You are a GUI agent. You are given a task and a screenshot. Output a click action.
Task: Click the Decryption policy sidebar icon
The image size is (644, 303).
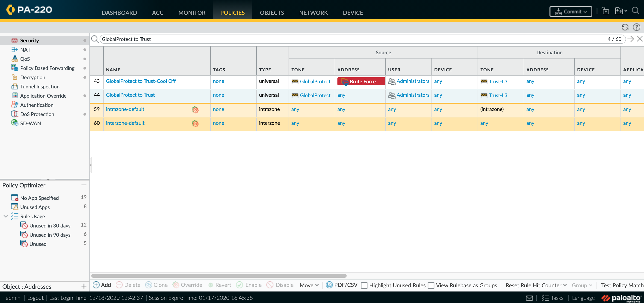click(x=14, y=77)
